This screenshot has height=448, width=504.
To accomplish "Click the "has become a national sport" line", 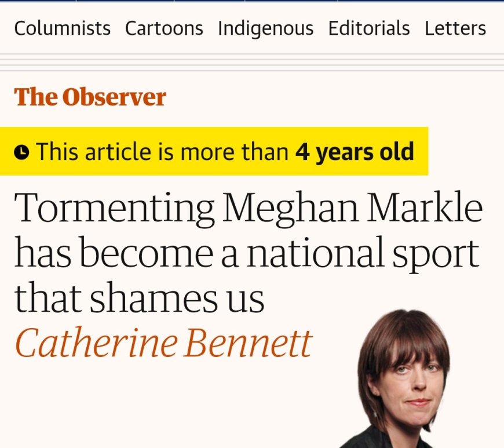I will click(247, 253).
